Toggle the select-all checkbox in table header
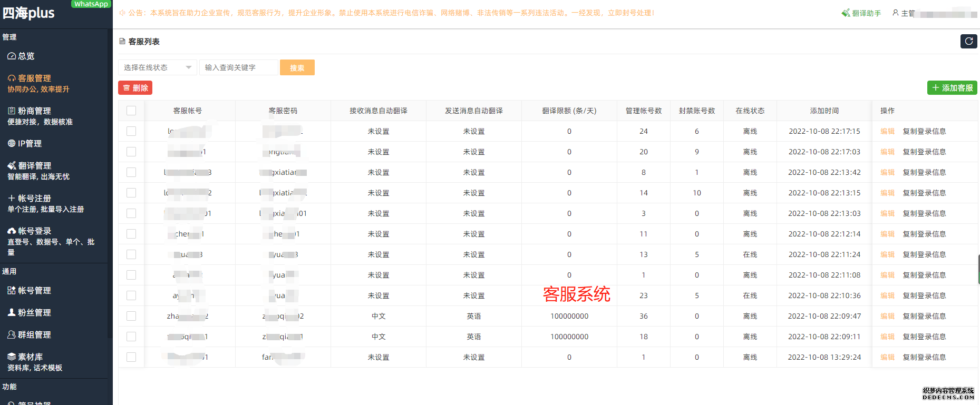 (131, 111)
